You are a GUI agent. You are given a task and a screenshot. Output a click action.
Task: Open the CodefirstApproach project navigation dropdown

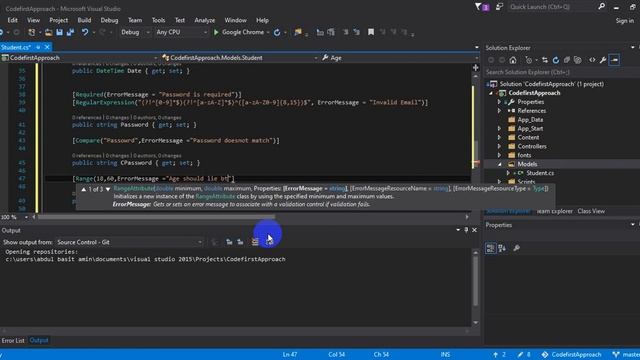click(79, 58)
